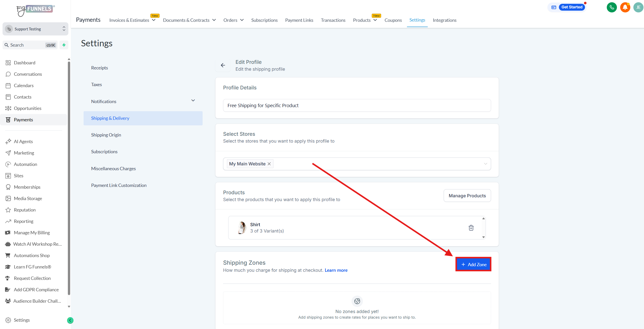Open the JE user avatar
The height and width of the screenshot is (329, 644).
tap(638, 7)
